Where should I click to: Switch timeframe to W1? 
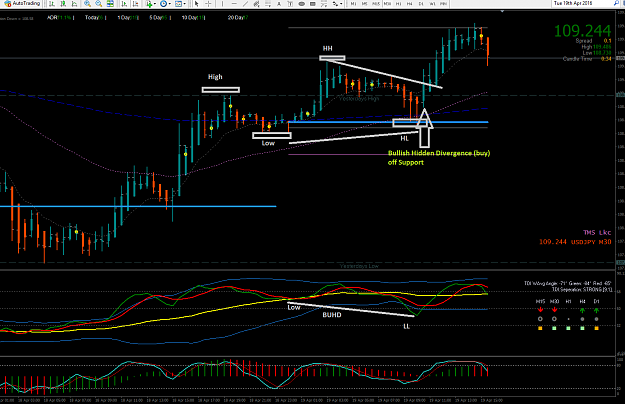(432, 4)
